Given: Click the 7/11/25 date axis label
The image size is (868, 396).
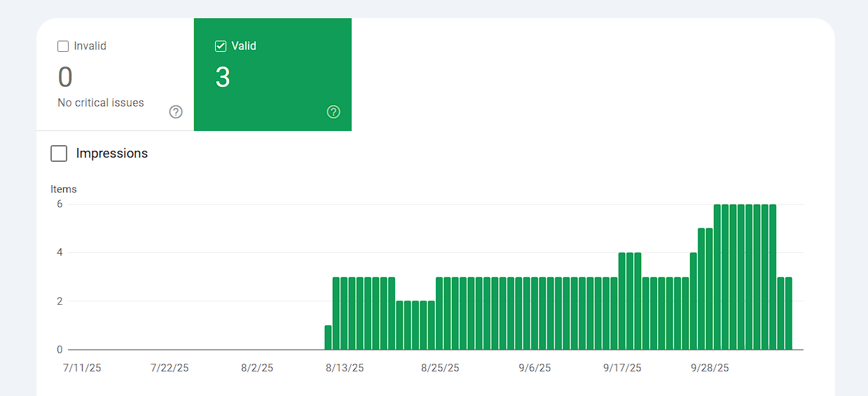Looking at the screenshot, I should tap(82, 368).
